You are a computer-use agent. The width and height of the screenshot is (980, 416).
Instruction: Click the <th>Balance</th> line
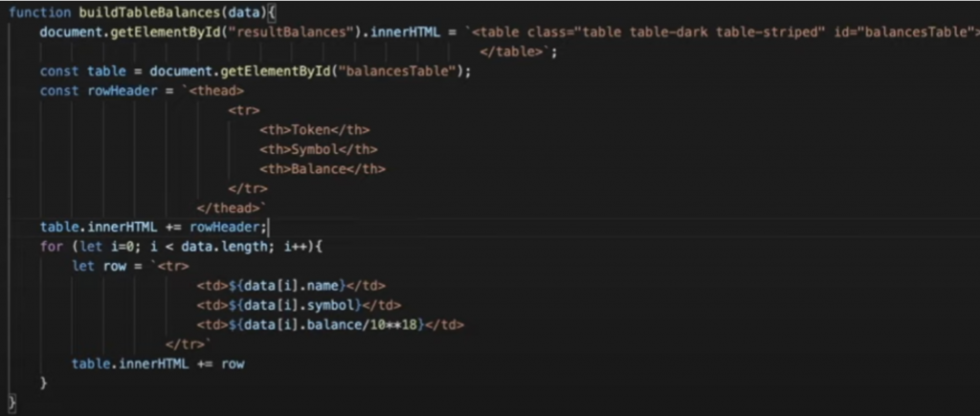click(323, 168)
